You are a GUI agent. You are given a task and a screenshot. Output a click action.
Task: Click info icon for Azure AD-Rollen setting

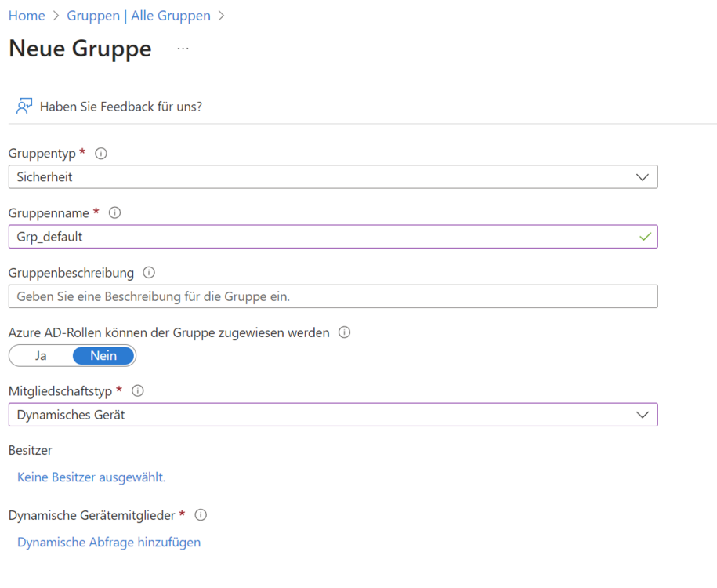(x=344, y=332)
